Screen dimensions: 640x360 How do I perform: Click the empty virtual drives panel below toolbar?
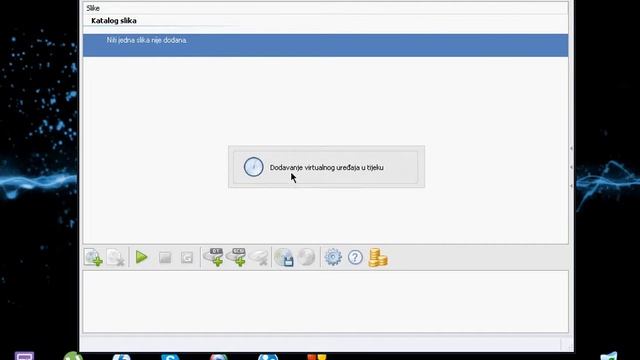click(x=325, y=302)
